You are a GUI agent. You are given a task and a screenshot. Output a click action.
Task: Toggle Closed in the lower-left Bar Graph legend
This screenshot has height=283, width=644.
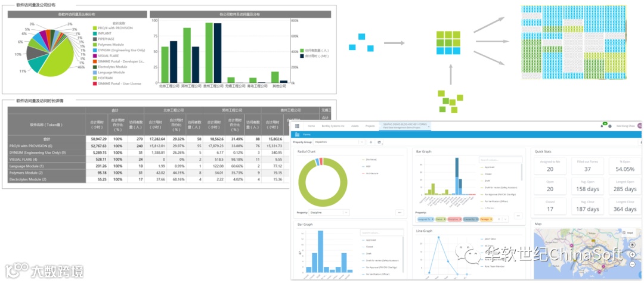[367, 247]
